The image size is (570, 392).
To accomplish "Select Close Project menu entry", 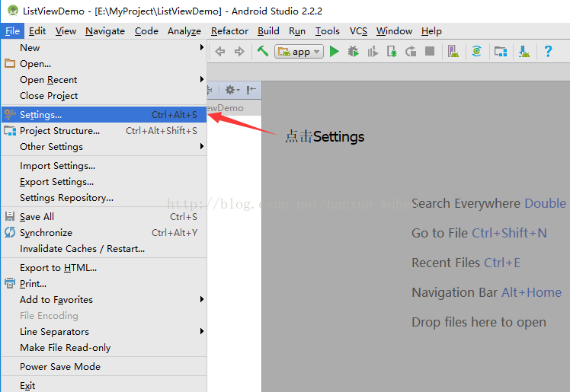I will (104, 95).
